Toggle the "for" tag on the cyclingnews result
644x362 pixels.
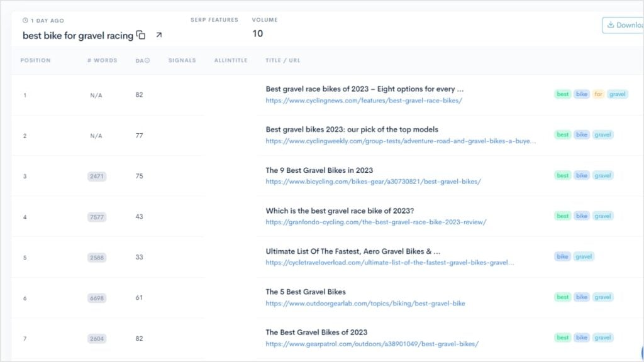(599, 94)
